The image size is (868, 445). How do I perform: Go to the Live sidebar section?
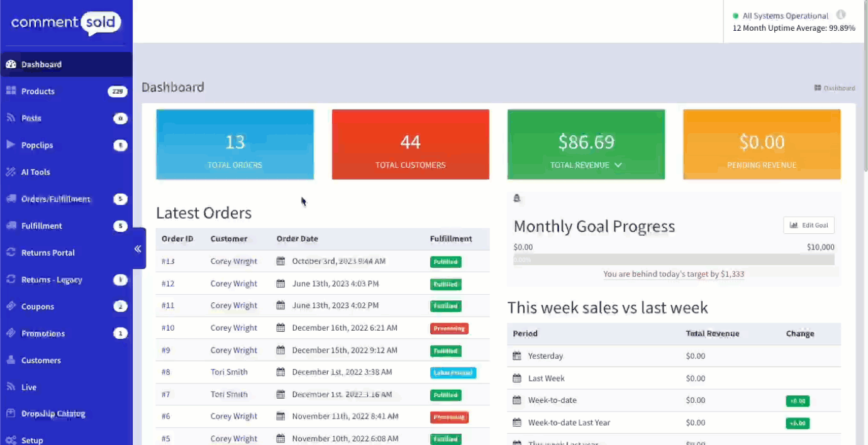(x=29, y=387)
